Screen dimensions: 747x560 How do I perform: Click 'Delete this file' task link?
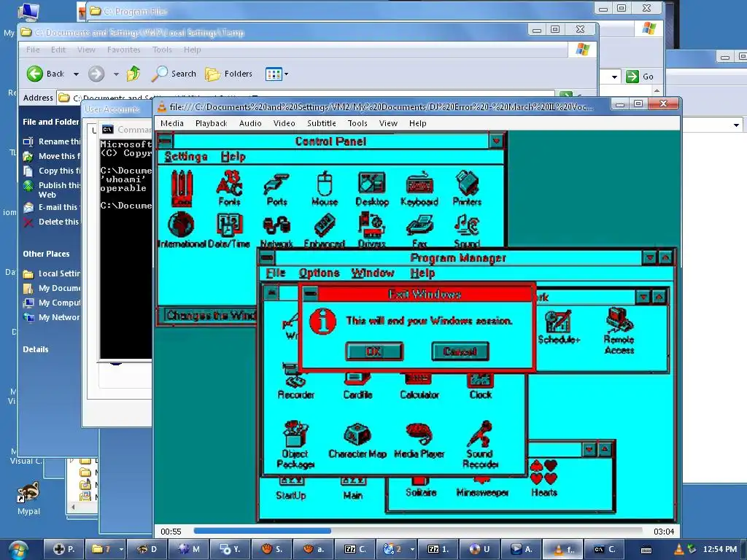[52, 222]
